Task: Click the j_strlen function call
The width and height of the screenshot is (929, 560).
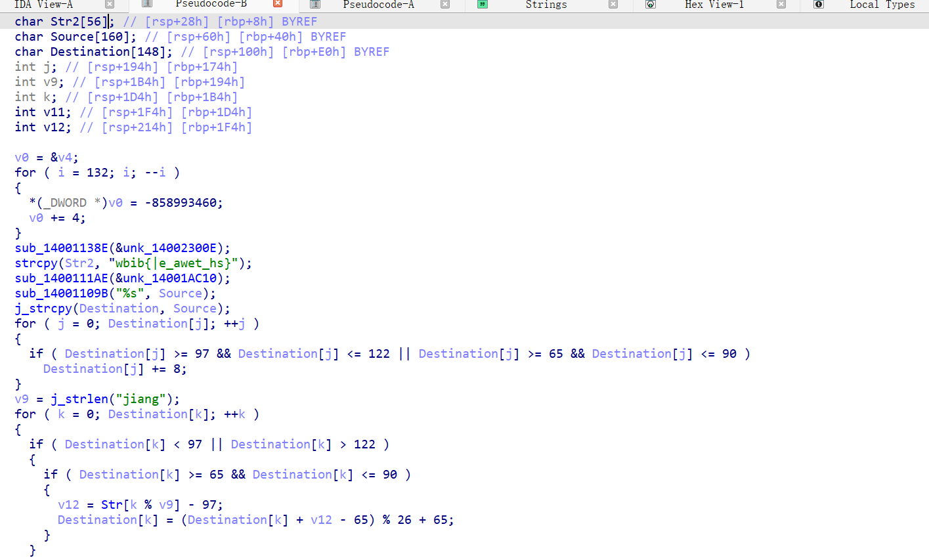Action: pos(79,399)
